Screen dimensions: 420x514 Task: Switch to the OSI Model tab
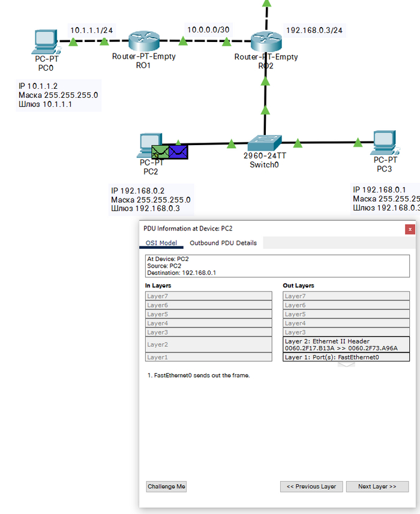[x=161, y=243]
